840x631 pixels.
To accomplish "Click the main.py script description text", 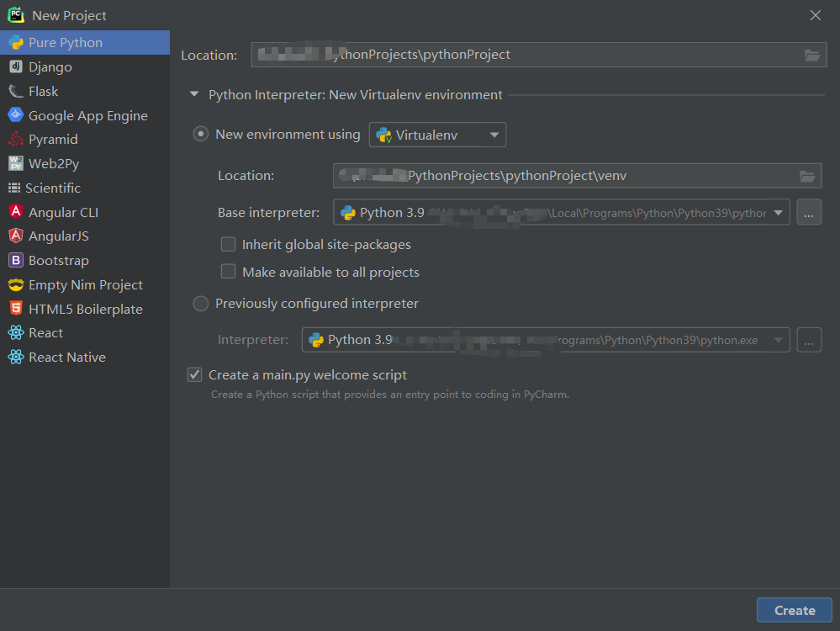I will pos(390,395).
